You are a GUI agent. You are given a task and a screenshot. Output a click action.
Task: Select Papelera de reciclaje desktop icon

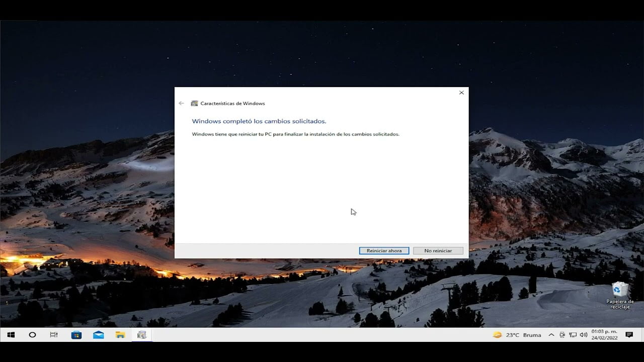tap(620, 295)
